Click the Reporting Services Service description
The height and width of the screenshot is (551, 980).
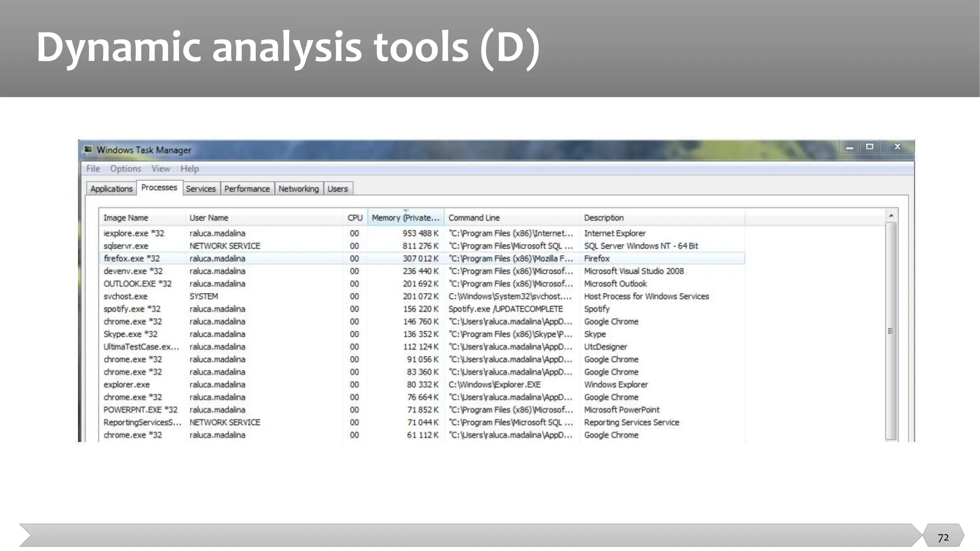(632, 422)
